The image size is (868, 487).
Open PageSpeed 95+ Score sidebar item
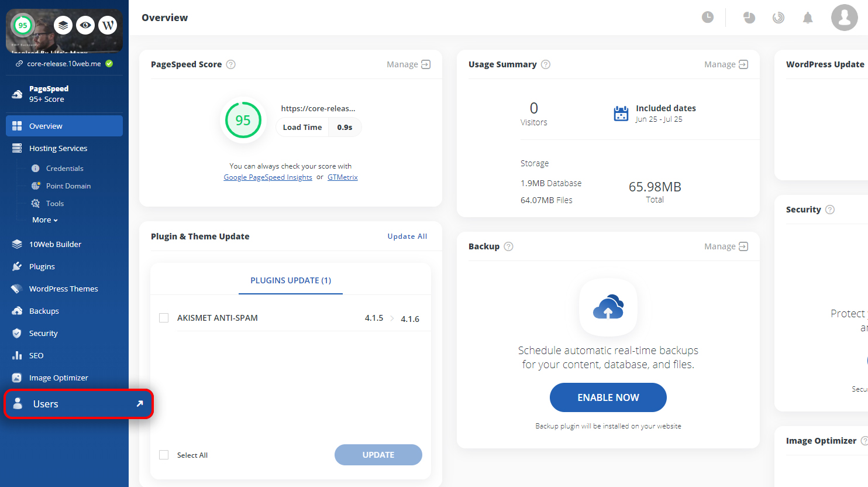(x=64, y=94)
